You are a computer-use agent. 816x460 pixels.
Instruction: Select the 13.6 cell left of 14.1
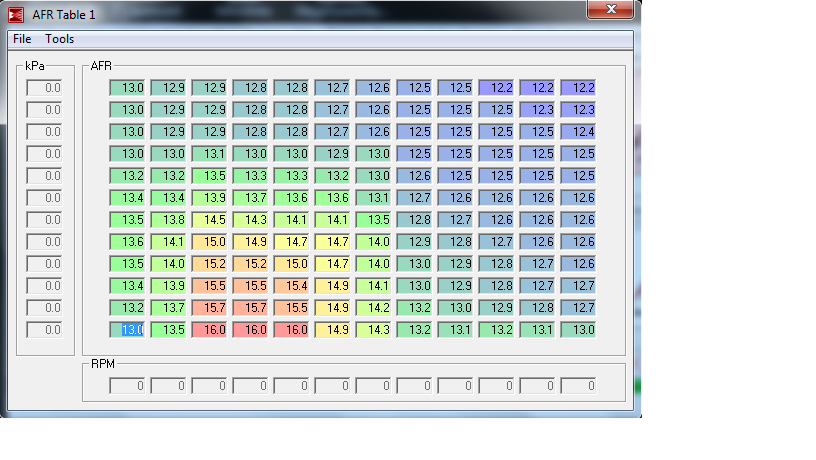[x=127, y=241]
